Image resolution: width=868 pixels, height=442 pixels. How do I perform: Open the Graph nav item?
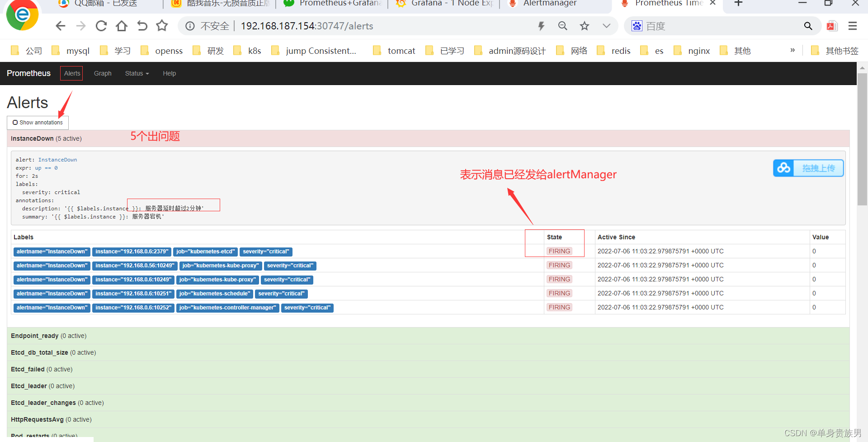pos(103,73)
